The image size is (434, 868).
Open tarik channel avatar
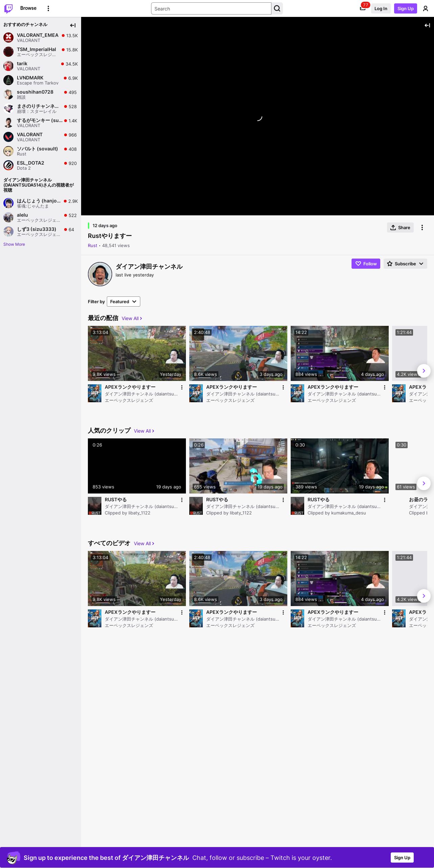[x=8, y=66]
